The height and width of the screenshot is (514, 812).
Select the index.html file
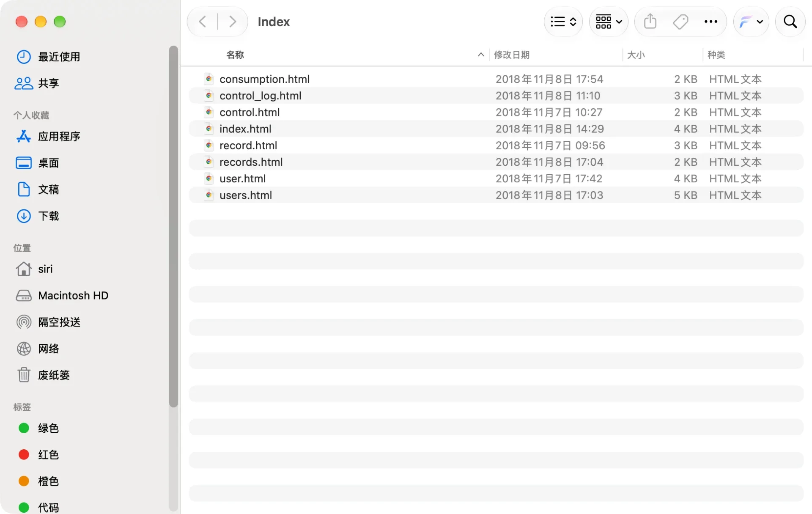(496, 129)
